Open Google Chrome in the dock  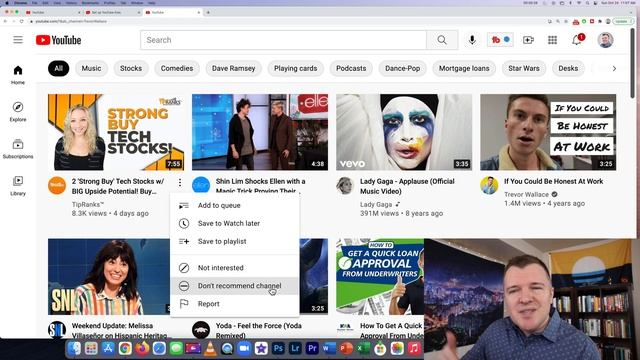pyautogui.click(x=125, y=348)
